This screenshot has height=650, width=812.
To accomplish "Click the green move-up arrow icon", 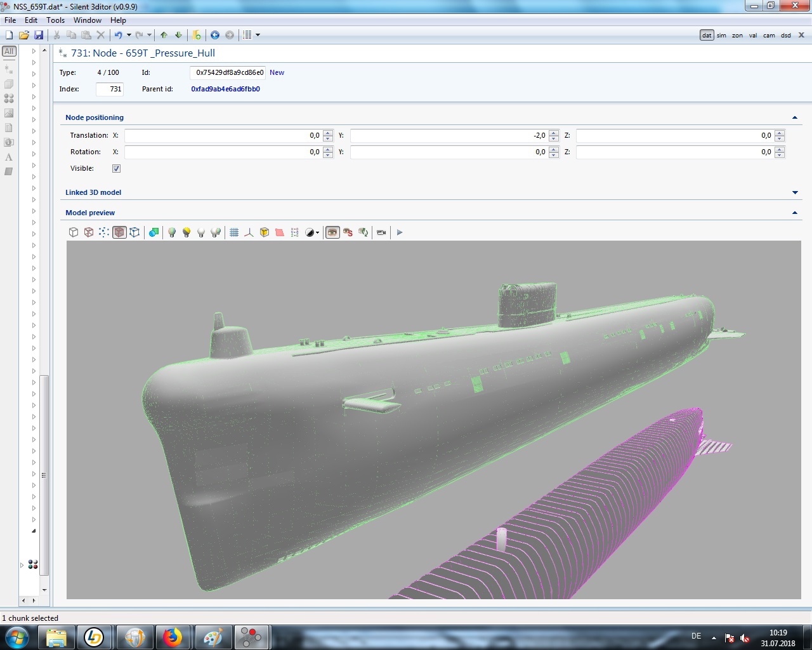I will pyautogui.click(x=164, y=35).
